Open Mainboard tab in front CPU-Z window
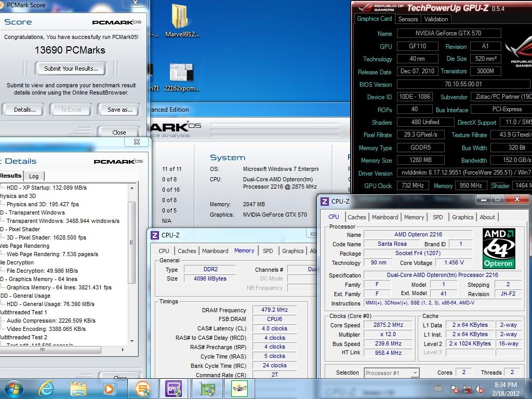 coord(385,217)
